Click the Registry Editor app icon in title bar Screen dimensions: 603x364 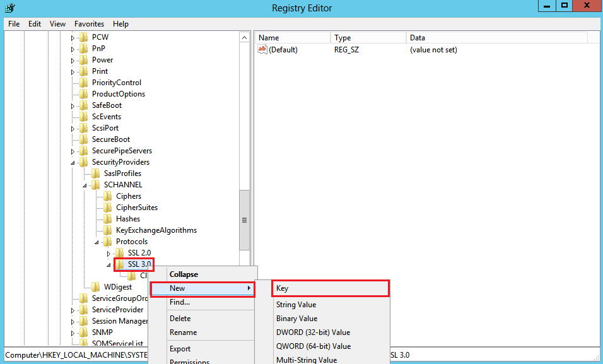pos(9,8)
